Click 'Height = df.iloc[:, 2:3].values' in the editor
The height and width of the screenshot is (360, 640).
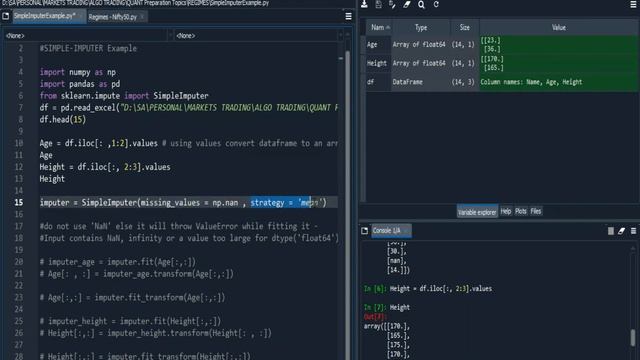tap(105, 167)
